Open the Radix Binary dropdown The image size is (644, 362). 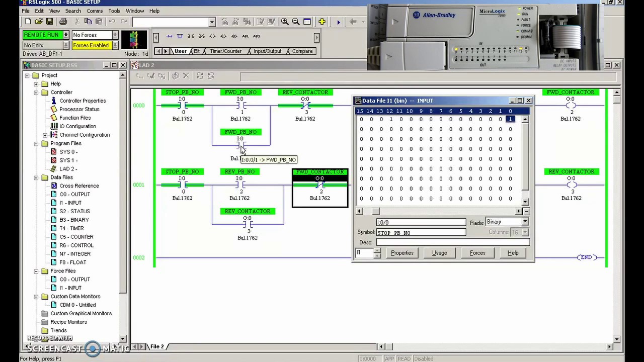[525, 222]
